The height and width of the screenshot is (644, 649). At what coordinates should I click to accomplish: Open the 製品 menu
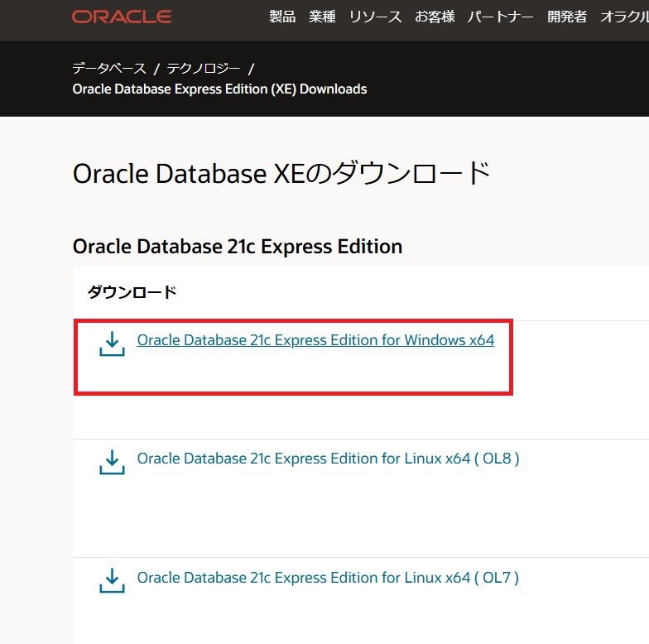[x=282, y=17]
